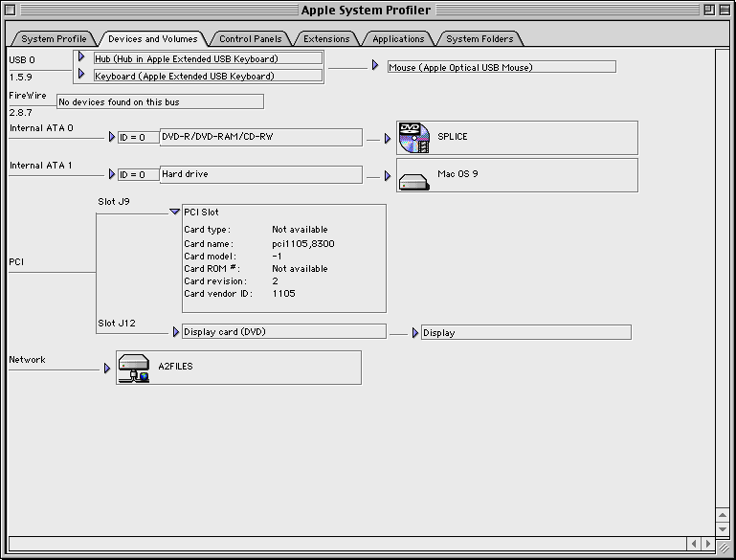
Task: Expand the Display card (DVD) entry
Action: [x=176, y=332]
